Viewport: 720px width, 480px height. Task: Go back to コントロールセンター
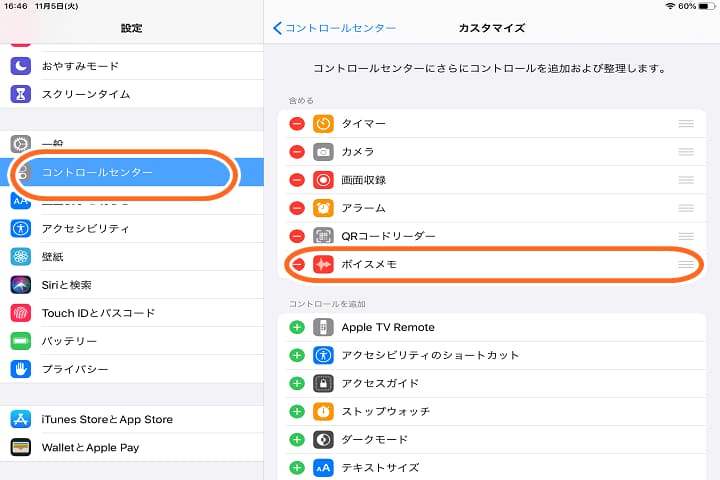[x=334, y=28]
